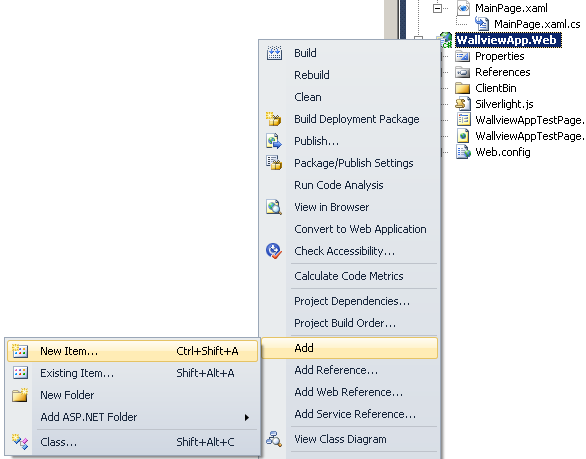
Task: Click the View in Browser icon
Action: [274, 207]
